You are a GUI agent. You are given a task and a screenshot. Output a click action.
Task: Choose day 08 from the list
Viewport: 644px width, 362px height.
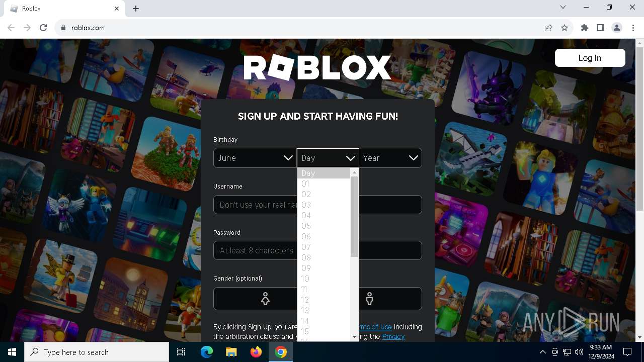pos(324,257)
